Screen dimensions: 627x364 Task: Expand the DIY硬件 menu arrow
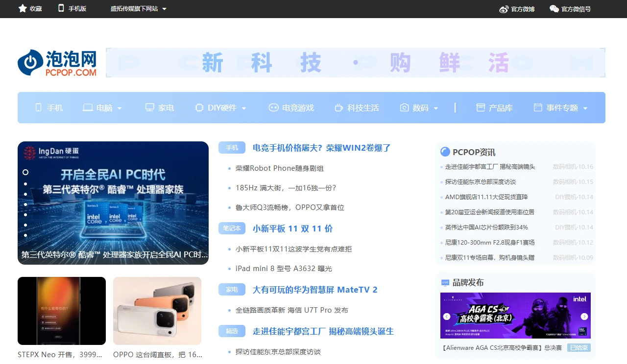[x=244, y=108]
